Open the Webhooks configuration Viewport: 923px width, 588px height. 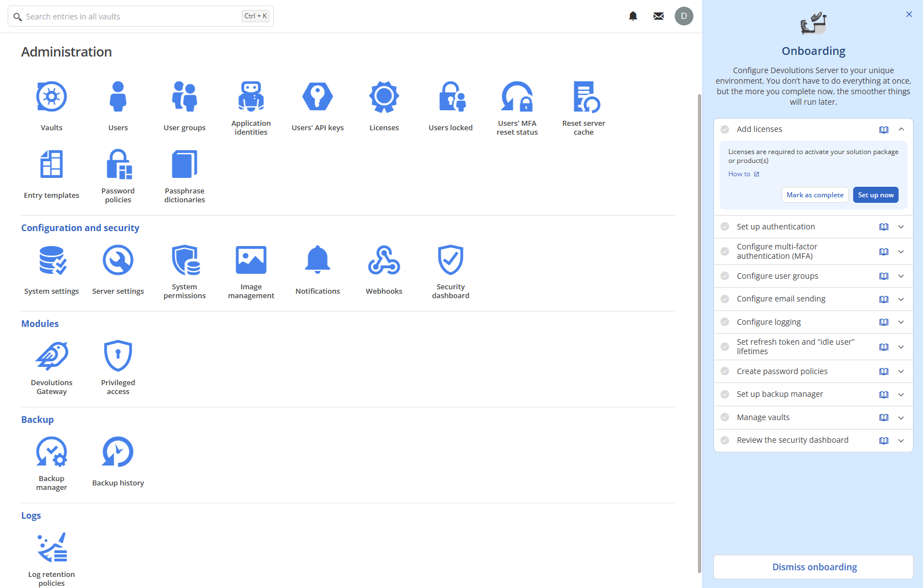(x=384, y=259)
